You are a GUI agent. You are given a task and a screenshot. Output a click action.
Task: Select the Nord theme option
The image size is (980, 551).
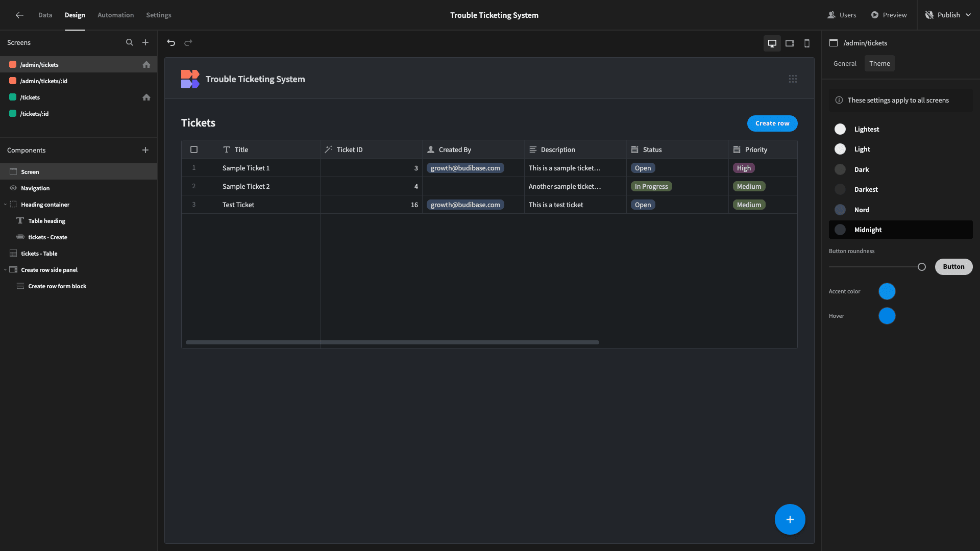coord(900,210)
